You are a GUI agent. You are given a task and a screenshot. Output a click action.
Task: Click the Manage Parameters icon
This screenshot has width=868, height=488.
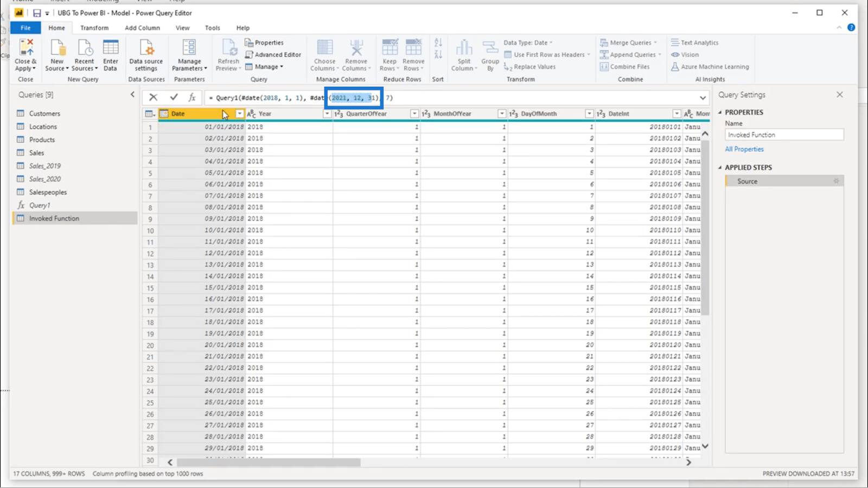pos(189,48)
